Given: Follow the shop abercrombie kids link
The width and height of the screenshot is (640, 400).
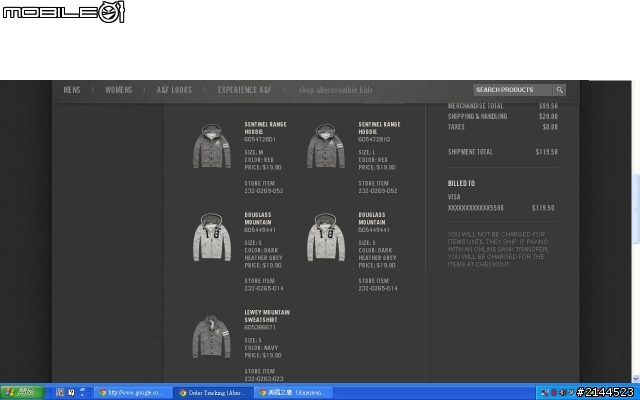Looking at the screenshot, I should click(x=336, y=90).
